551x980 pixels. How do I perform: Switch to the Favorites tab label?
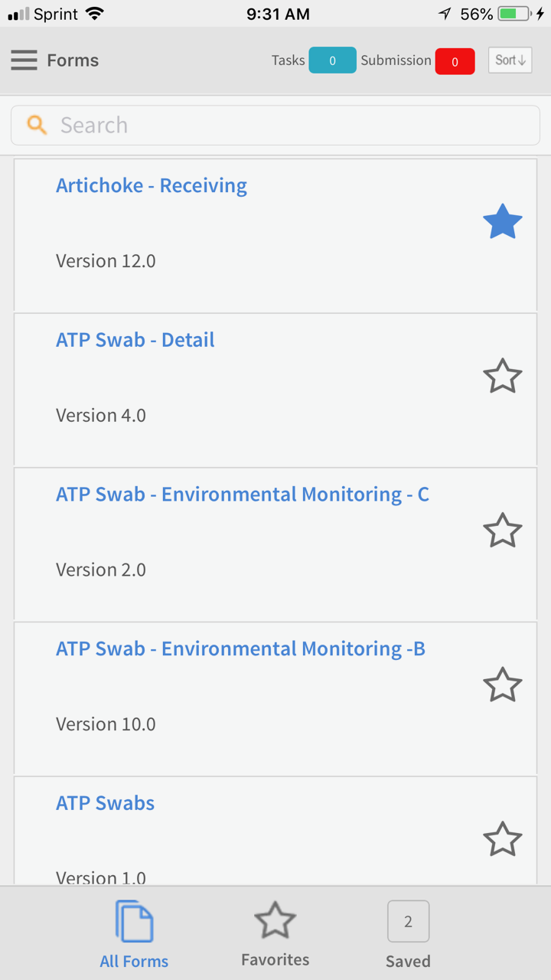pyautogui.click(x=275, y=960)
